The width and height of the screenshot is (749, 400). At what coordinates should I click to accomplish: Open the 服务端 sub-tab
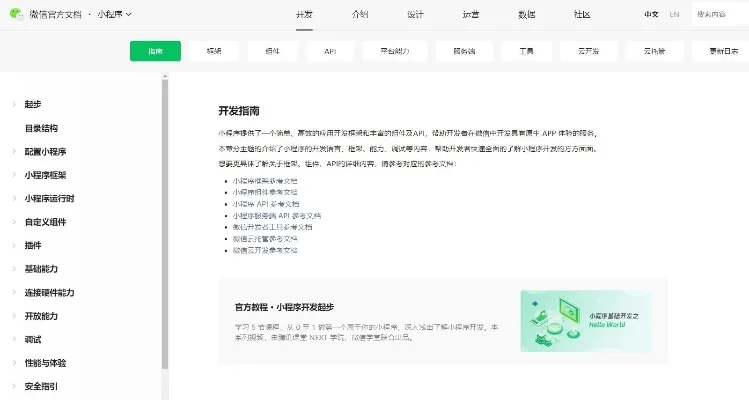[464, 51]
